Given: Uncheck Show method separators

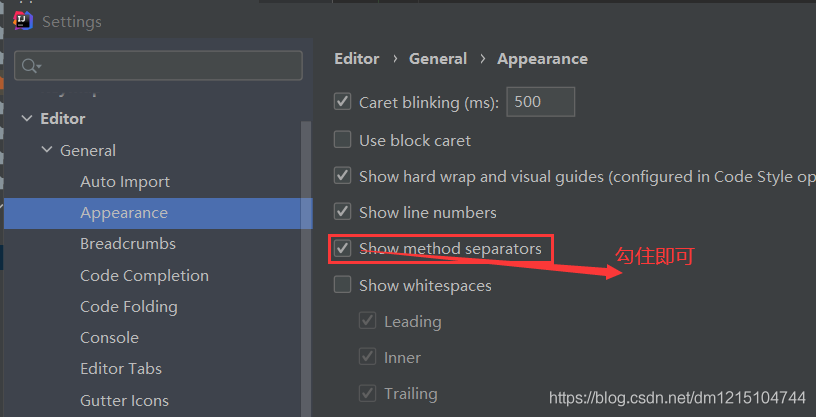Looking at the screenshot, I should (342, 248).
